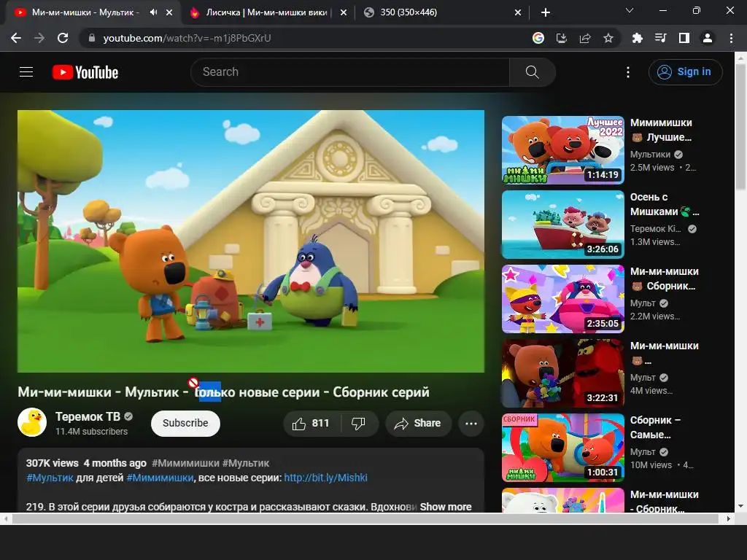The image size is (747, 560).
Task: Click the Subscribe button
Action: (x=185, y=424)
